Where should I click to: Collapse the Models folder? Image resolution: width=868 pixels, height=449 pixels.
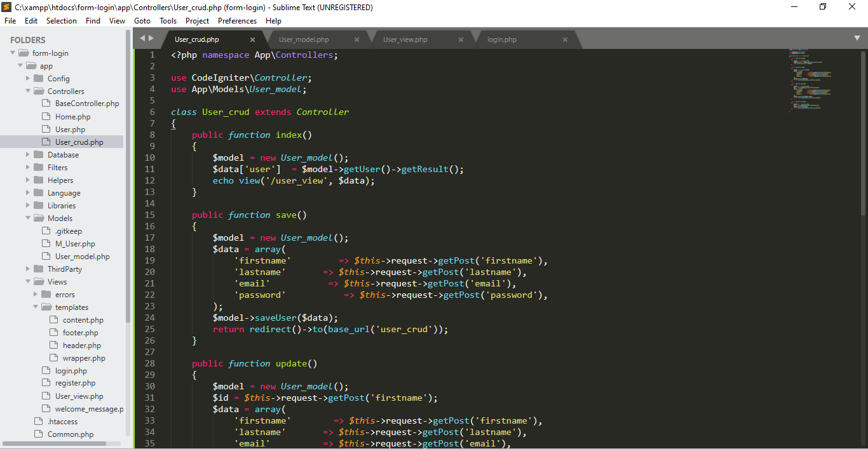pyautogui.click(x=28, y=218)
